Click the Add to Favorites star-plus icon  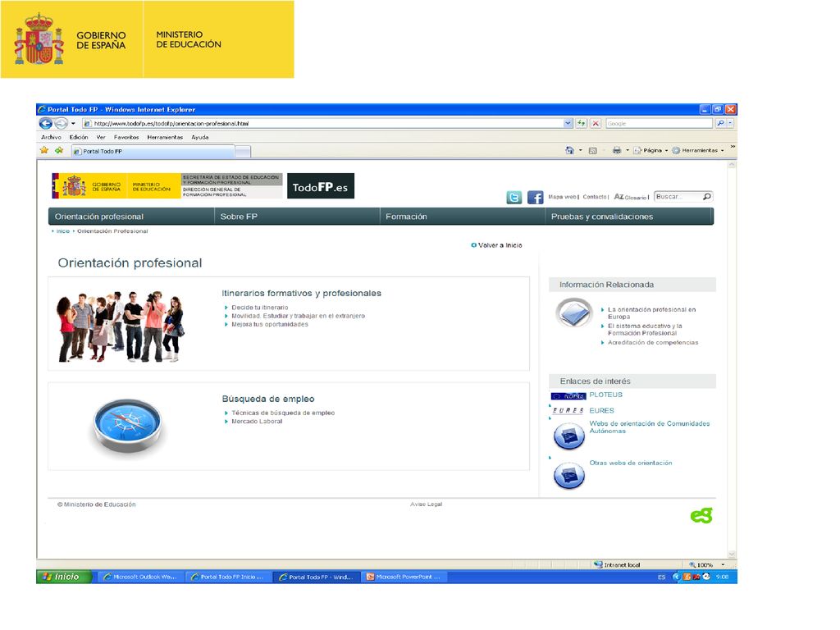[59, 151]
